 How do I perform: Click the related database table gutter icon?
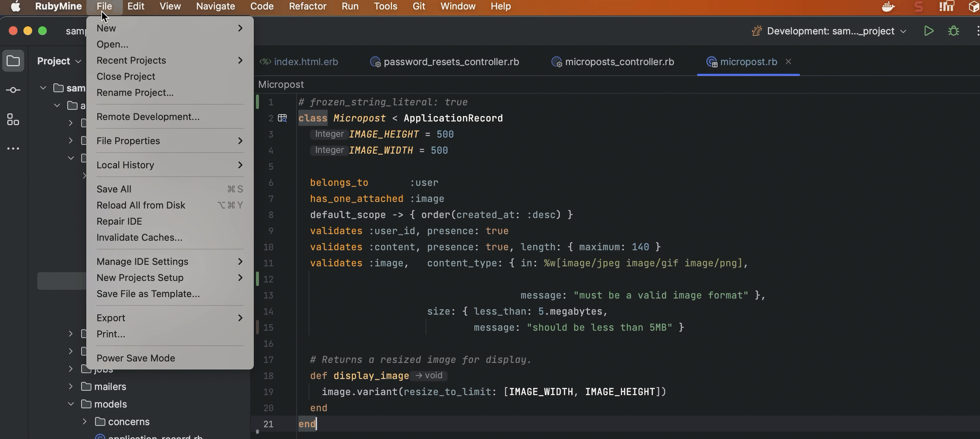click(x=282, y=118)
